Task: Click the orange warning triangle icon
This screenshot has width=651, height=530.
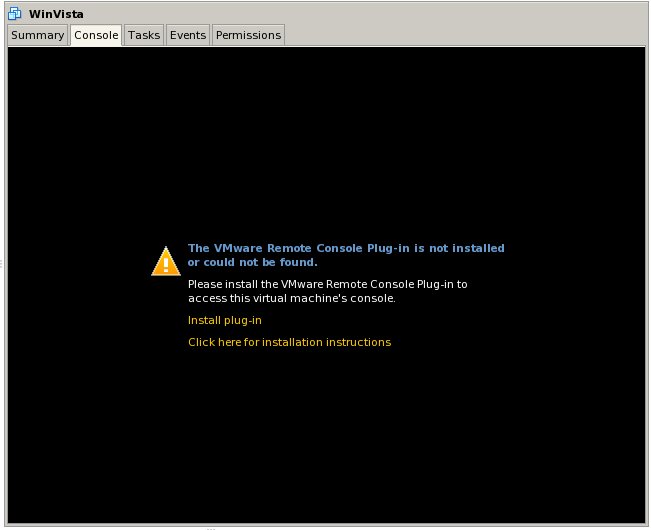Action: tap(166, 261)
